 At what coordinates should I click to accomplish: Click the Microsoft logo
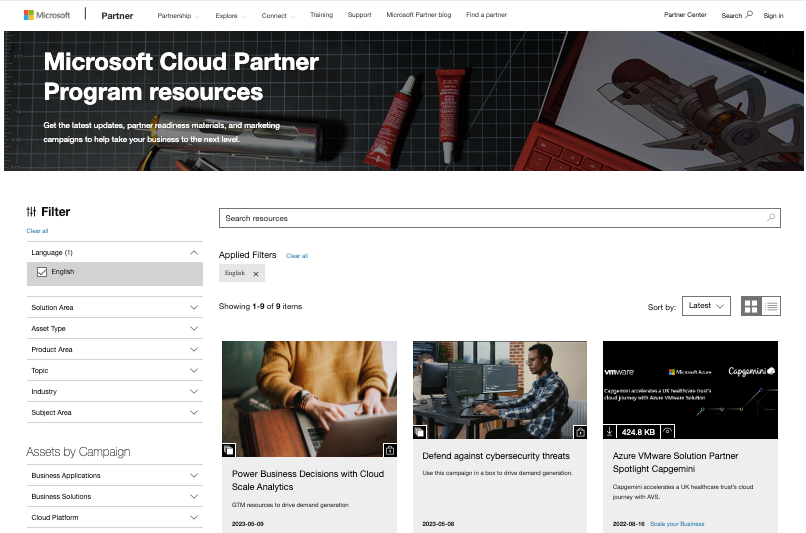point(47,15)
